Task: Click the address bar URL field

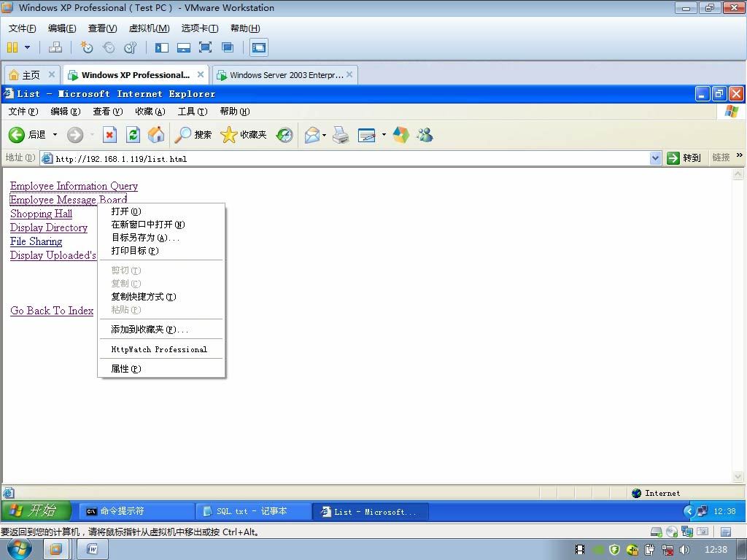Action: [x=350, y=158]
